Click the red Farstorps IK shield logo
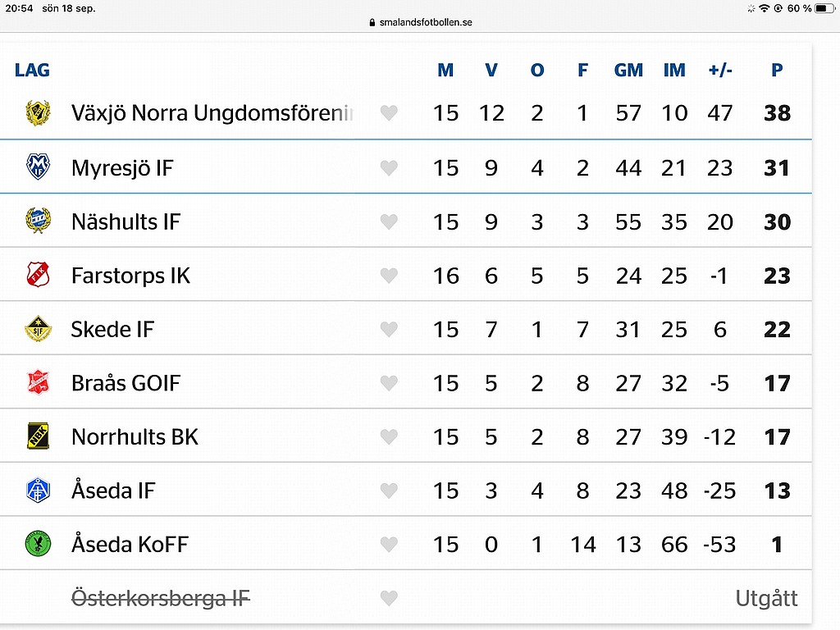This screenshot has height=630, width=840. 38,275
